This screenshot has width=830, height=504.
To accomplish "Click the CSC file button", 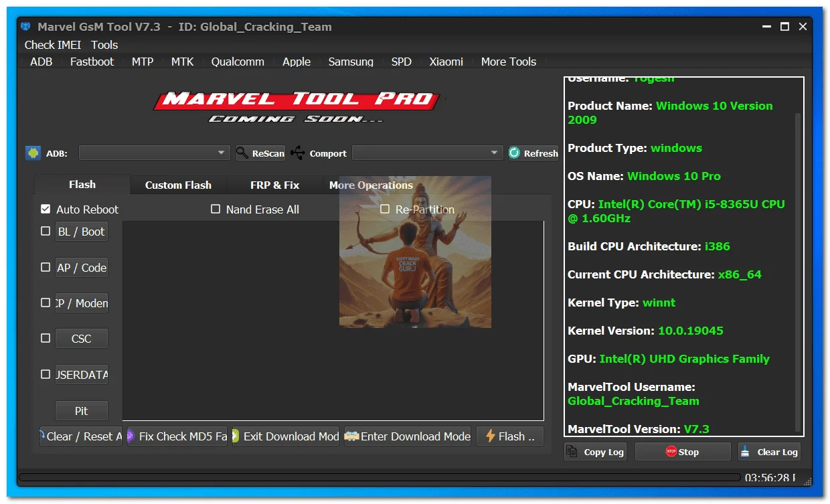I will [81, 339].
